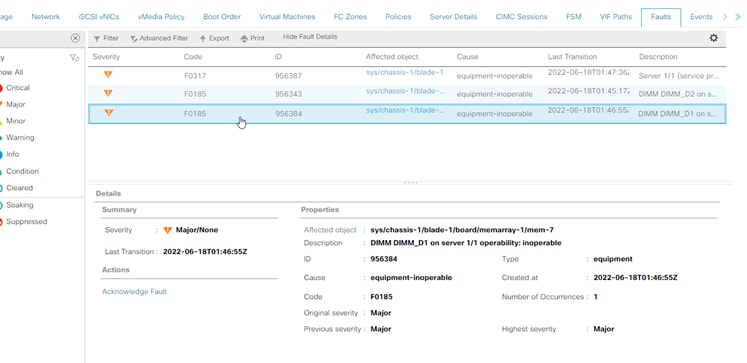
Task: Sort by the Code column header
Action: tap(193, 57)
